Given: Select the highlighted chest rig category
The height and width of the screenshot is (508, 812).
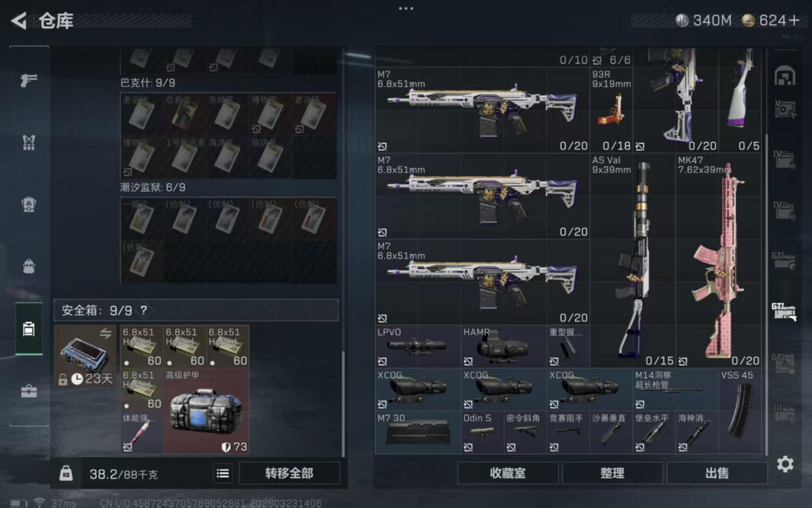Looking at the screenshot, I should 29,329.
